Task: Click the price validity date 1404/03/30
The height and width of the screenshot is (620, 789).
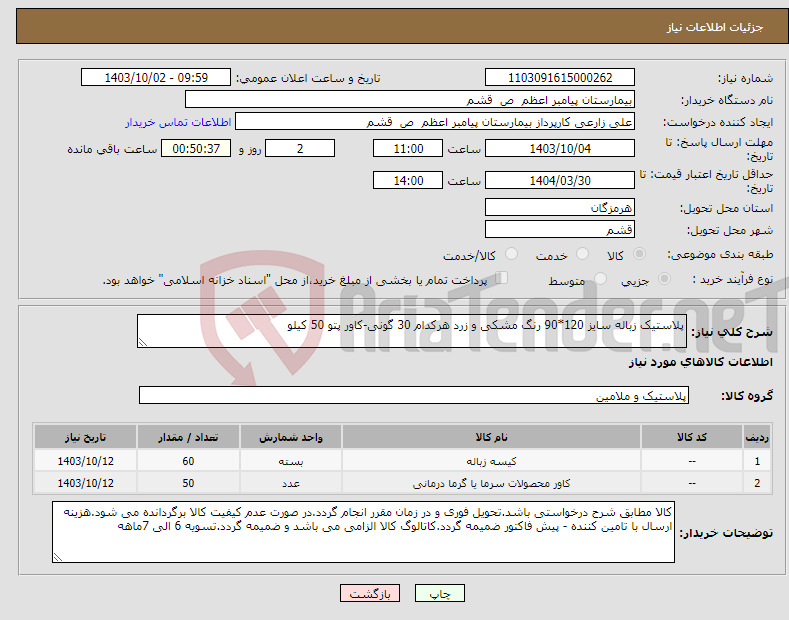Action: 560,180
